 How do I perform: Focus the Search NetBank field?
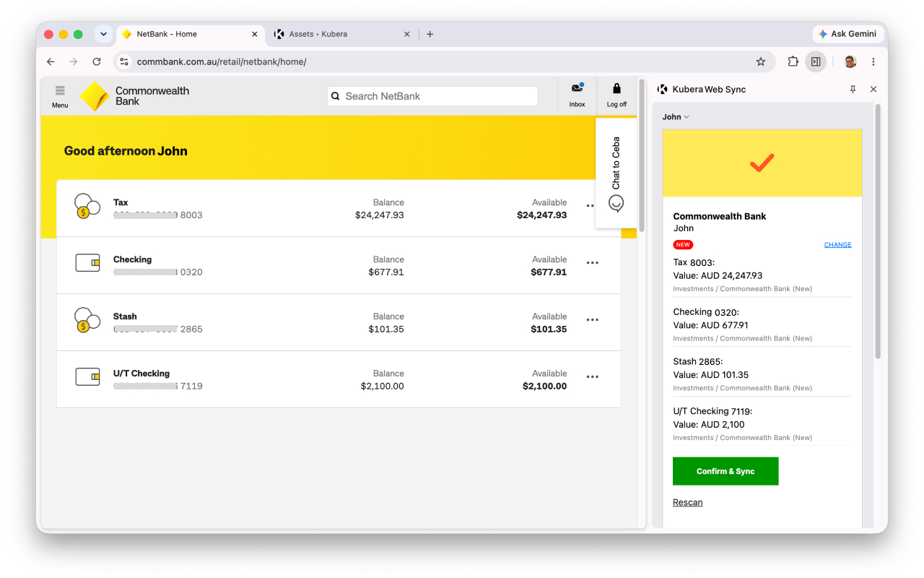tap(432, 96)
